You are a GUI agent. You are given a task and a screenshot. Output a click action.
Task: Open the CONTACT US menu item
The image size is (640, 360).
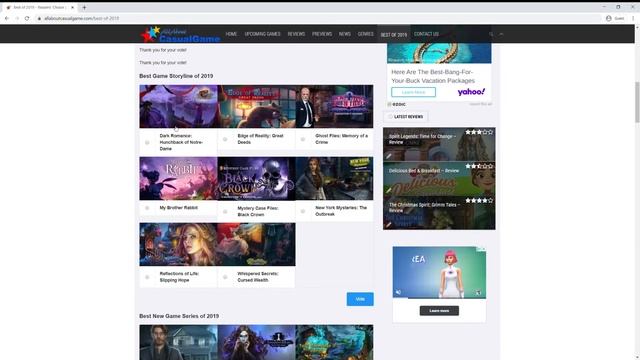427,34
